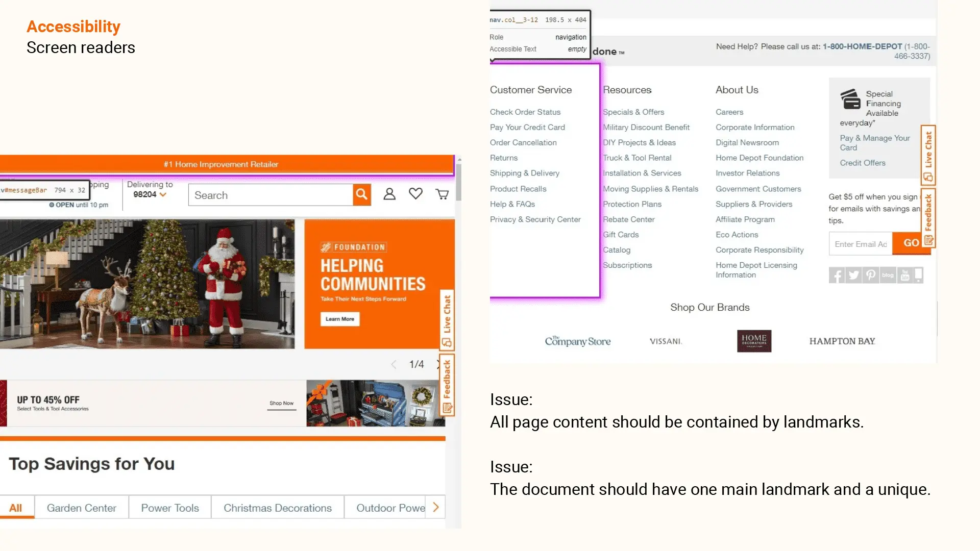Click into the Search input field

click(x=271, y=195)
